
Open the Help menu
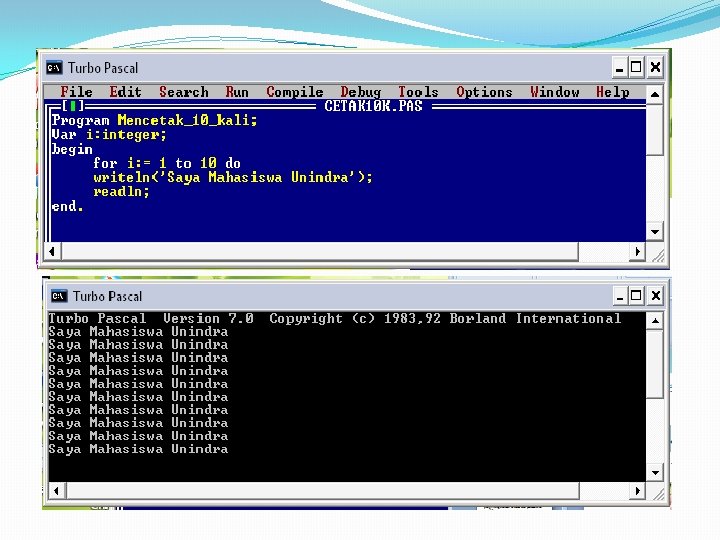point(613,92)
